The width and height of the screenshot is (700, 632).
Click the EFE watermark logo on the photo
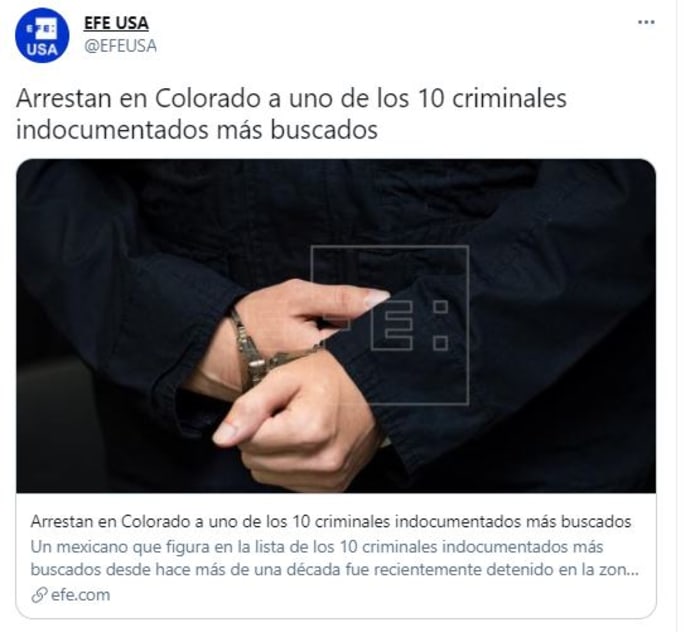point(390,325)
